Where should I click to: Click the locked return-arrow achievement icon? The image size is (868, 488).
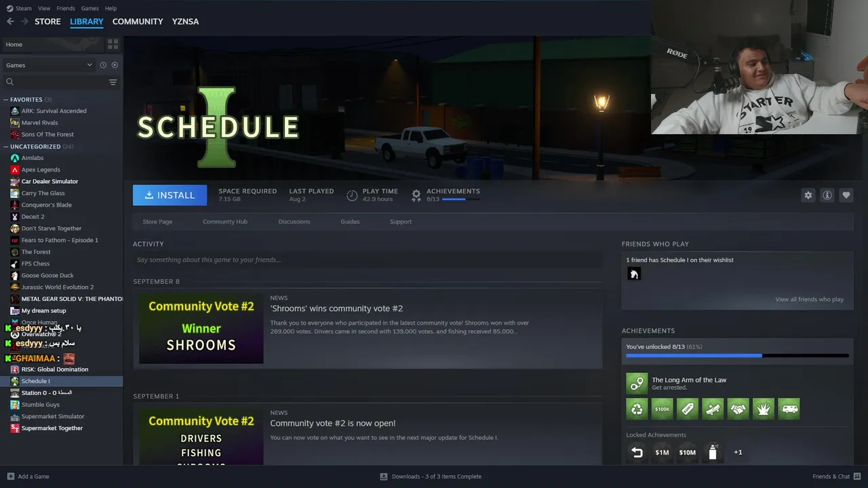tap(637, 452)
